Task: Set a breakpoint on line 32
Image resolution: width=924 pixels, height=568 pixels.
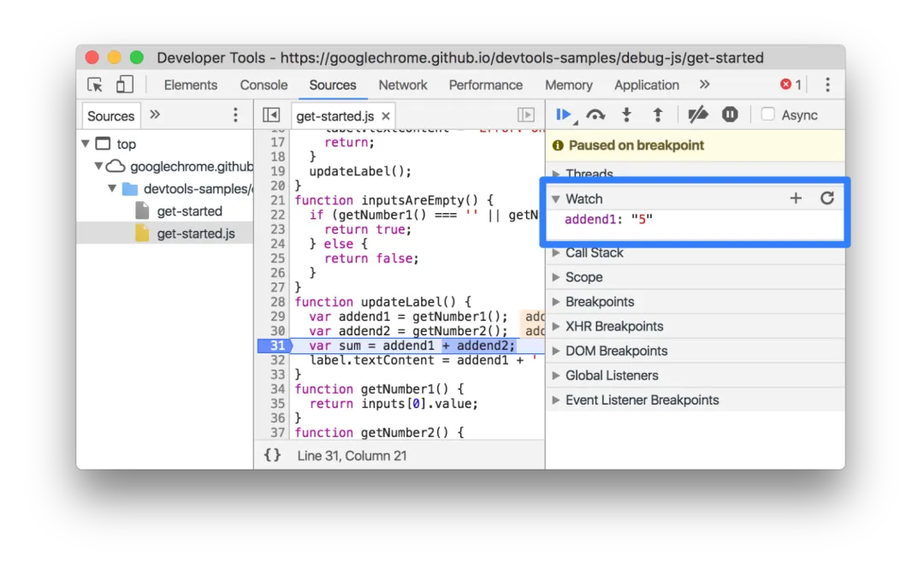Action: pyautogui.click(x=277, y=360)
